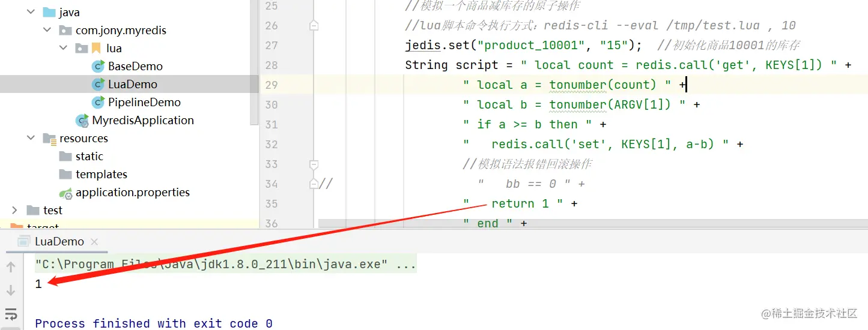Select the java source folder icon
Screen dimensions: 868x330
[x=49, y=12]
